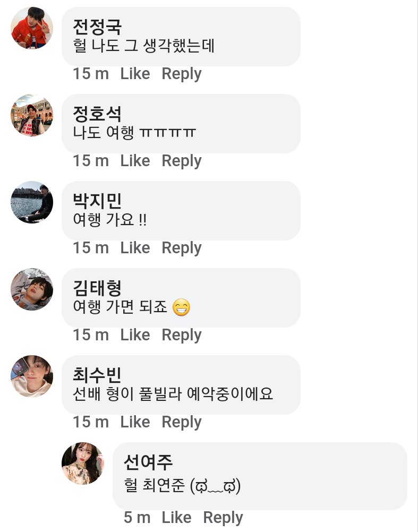The height and width of the screenshot is (532, 418).
Task: Open 정호석's profile picture
Action: (32, 115)
